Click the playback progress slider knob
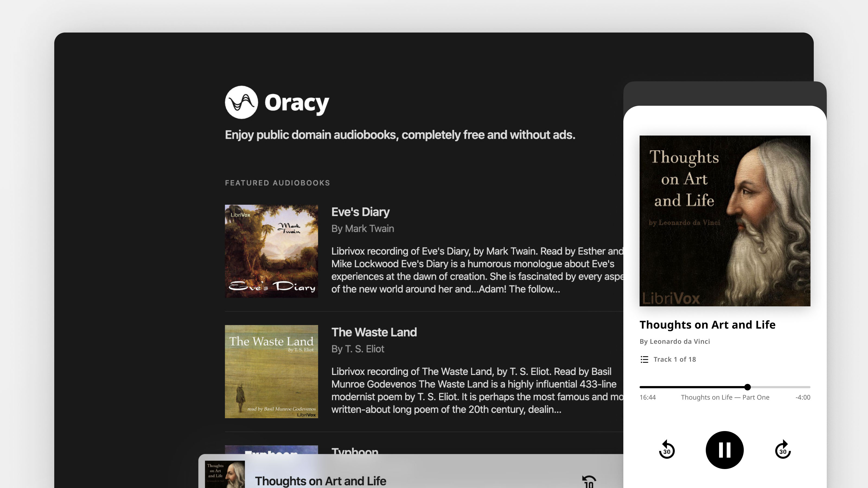Image resolution: width=868 pixels, height=488 pixels. coord(747,387)
